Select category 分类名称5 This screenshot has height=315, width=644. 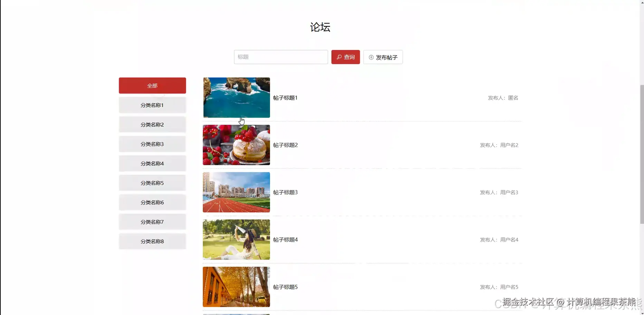tap(152, 183)
